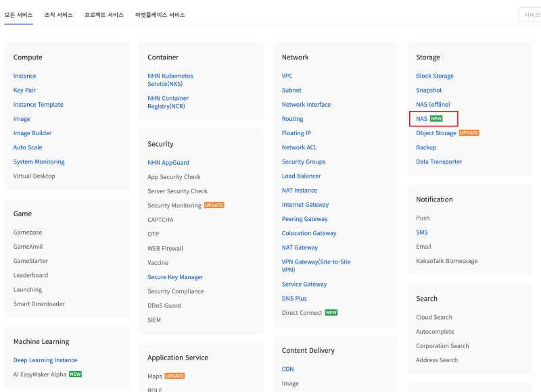Select KakaoTalk Bizmessage entry
This screenshot has height=392, width=541.
click(447, 261)
